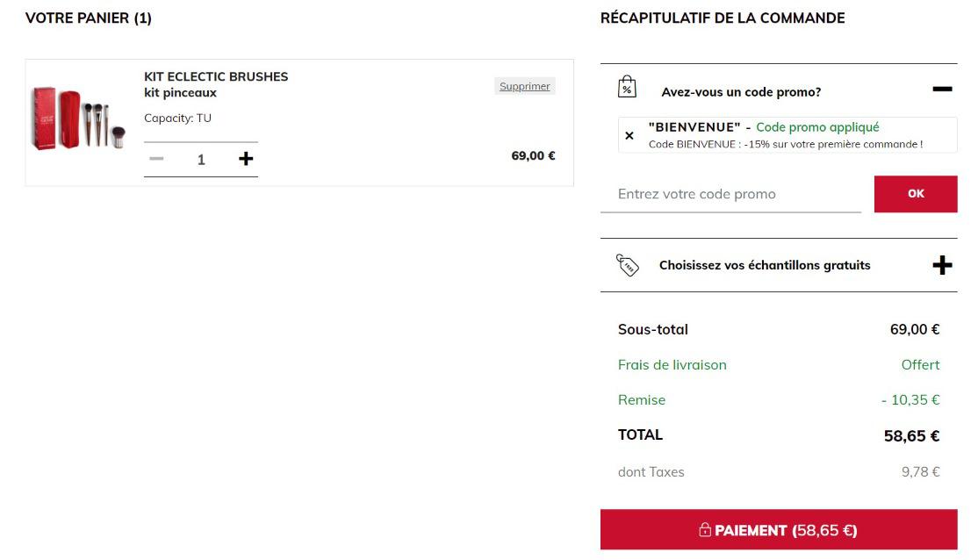Click the promo shopping bag percent icon
Viewport: 978px width, 560px height.
pyautogui.click(x=627, y=87)
